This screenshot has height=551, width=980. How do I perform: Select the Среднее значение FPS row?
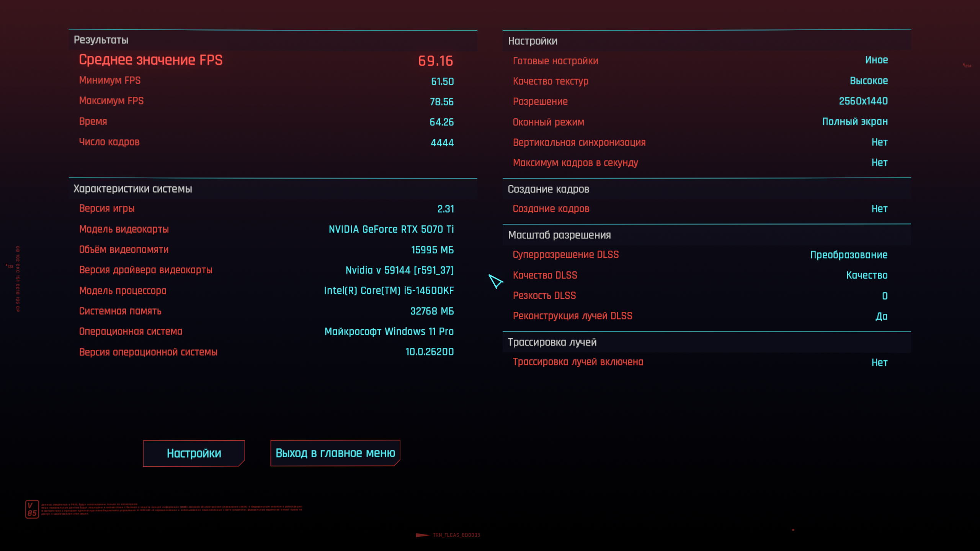tap(266, 60)
